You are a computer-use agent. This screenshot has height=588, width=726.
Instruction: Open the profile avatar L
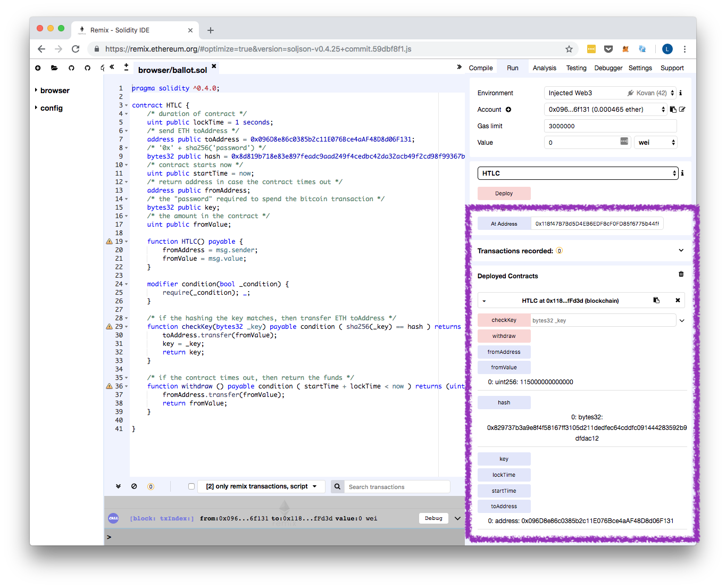667,49
